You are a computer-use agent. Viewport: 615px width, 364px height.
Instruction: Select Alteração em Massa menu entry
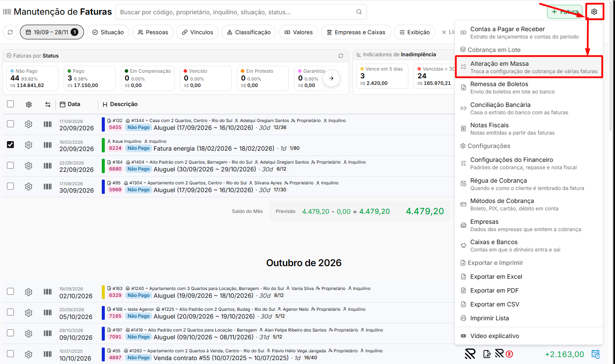(529, 67)
